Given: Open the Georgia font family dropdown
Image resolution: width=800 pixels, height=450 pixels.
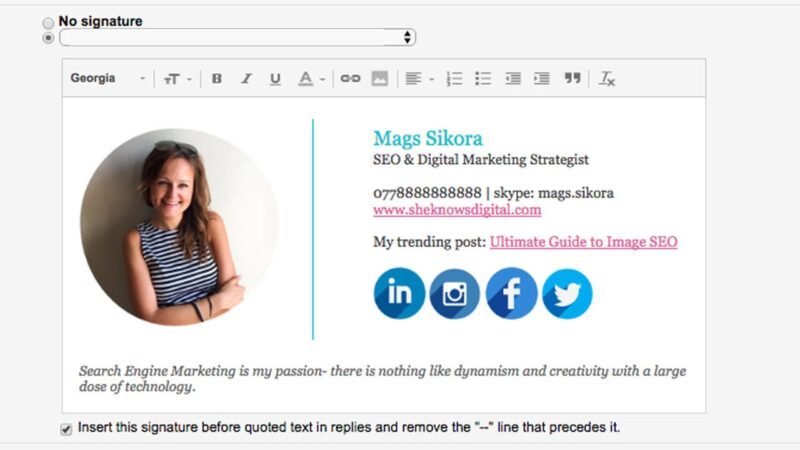Looking at the screenshot, I should click(x=108, y=78).
